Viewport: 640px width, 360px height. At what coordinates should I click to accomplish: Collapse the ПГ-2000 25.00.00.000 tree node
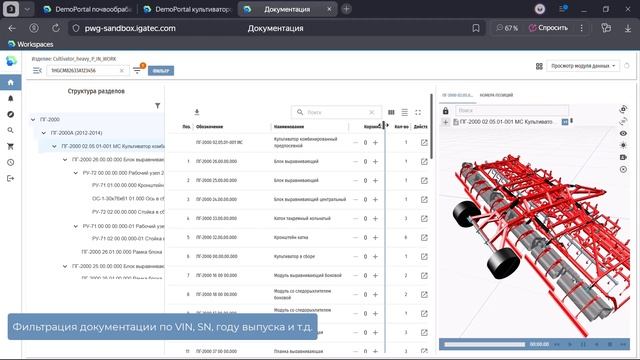pos(65,266)
